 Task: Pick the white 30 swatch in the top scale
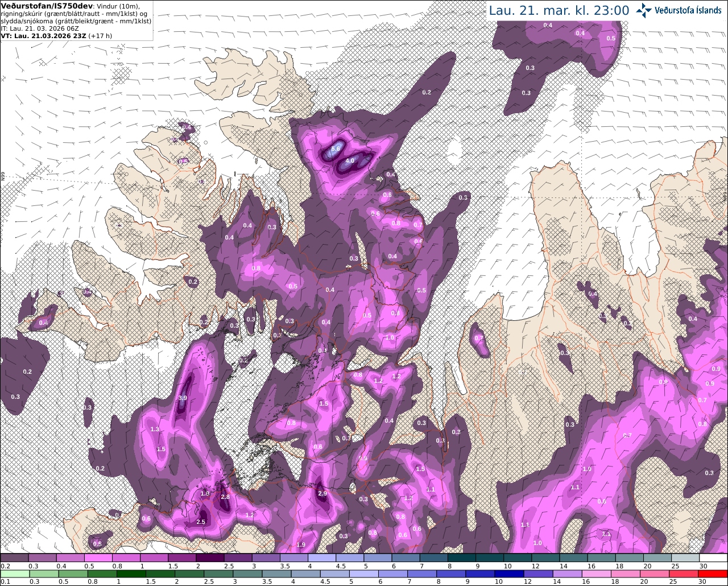713,558
